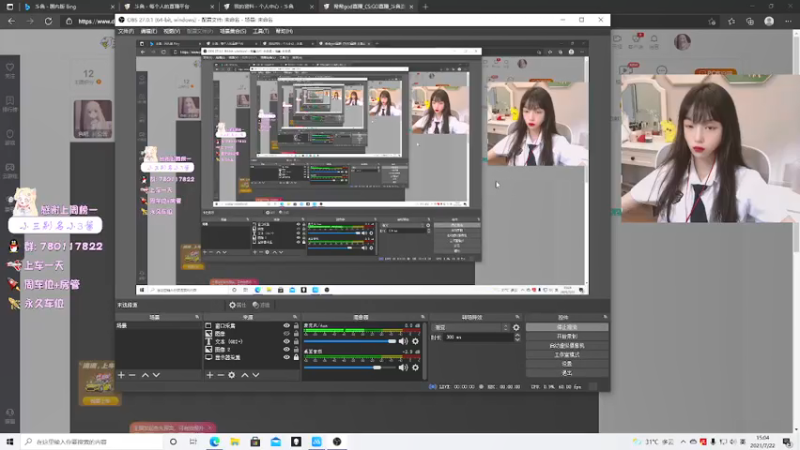Viewport: 800px width, 450px height.
Task: Refresh the browser page
Action: coord(48,21)
